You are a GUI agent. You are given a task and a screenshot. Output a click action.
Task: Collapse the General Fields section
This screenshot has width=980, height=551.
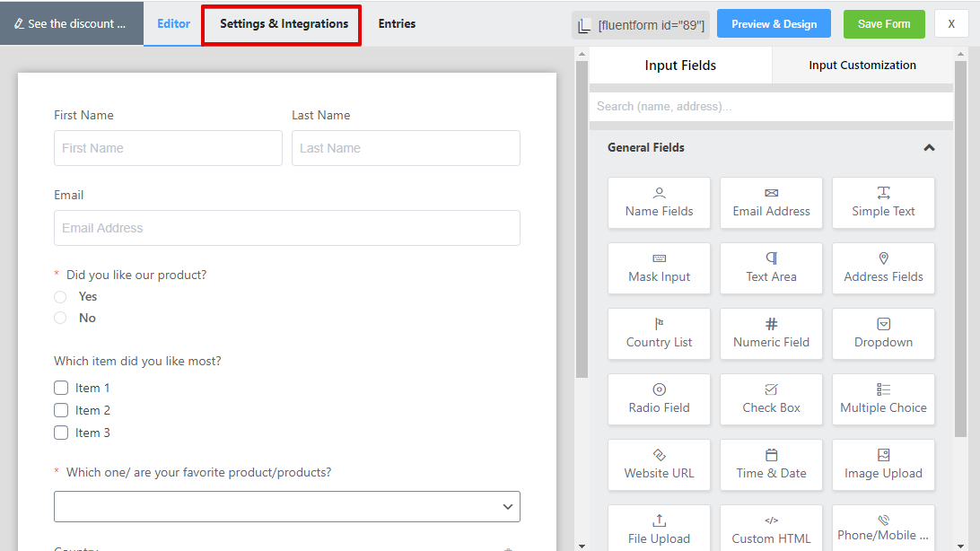tap(929, 147)
